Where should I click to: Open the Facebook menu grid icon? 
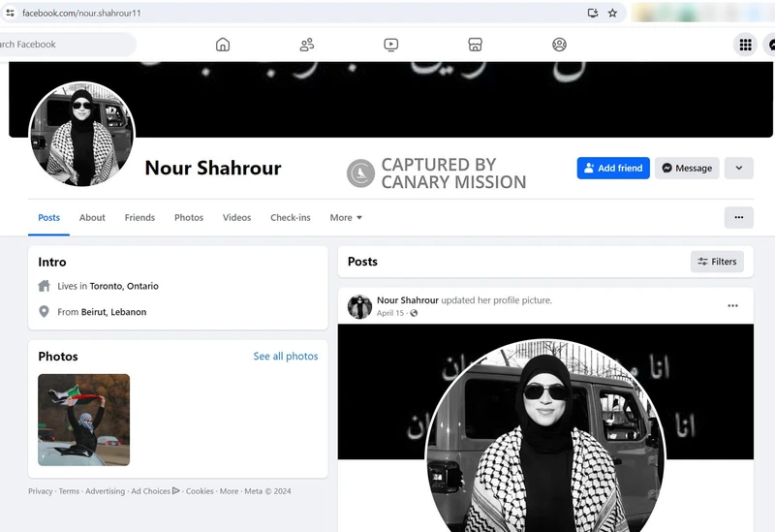(x=745, y=45)
